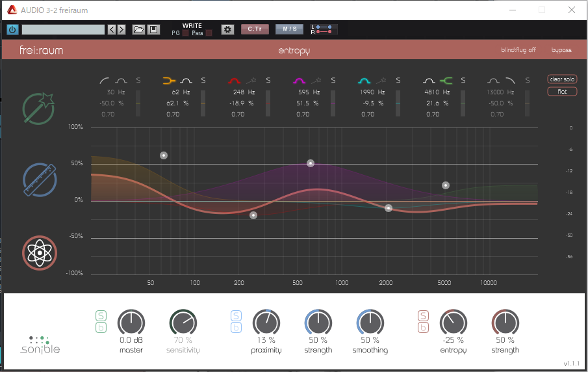Toggle the plugin power button
Screen dimensions: 588x372
[x=13, y=30]
